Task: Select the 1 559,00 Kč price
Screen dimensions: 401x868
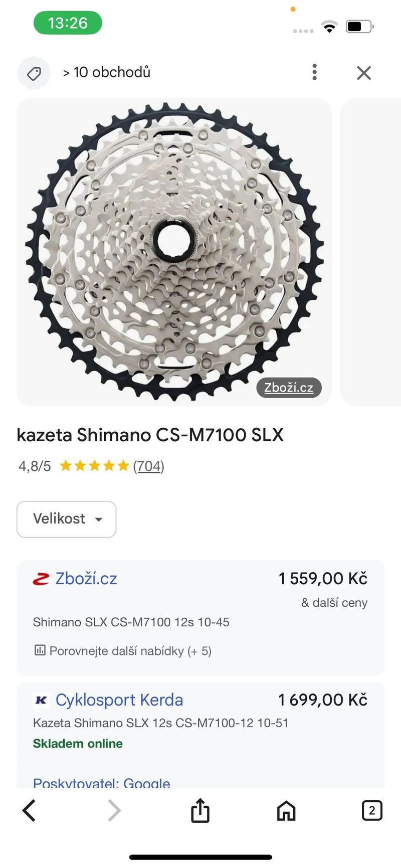Action: click(x=323, y=579)
